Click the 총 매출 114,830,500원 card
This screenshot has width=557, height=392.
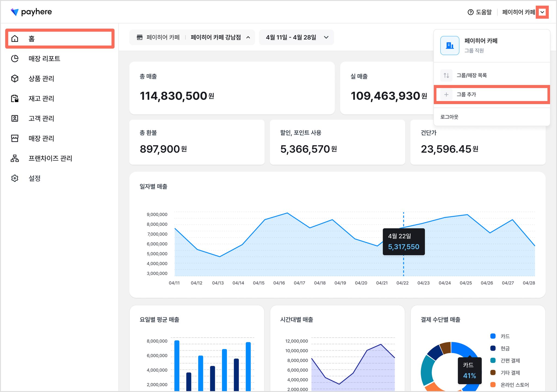(232, 88)
